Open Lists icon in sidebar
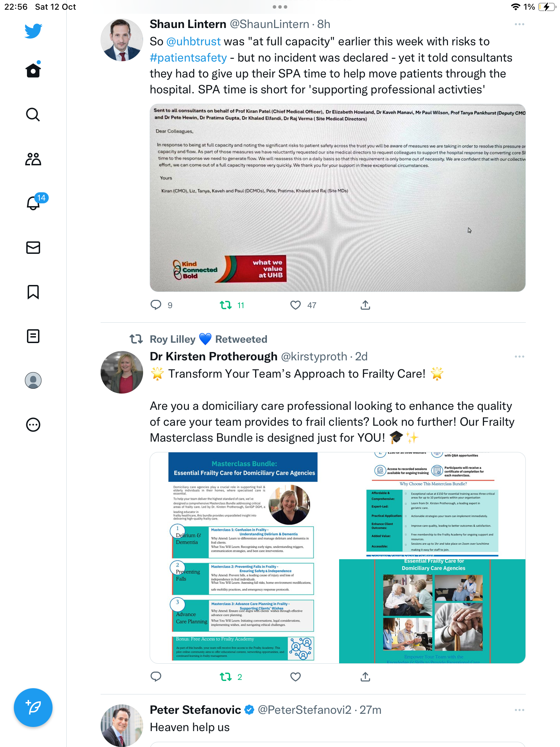The image size is (560, 747). click(x=33, y=336)
